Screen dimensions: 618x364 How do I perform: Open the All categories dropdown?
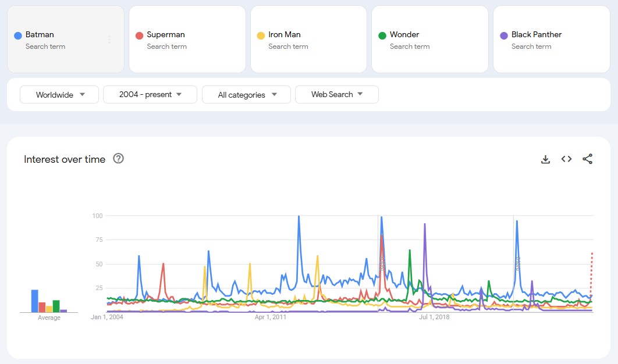(246, 95)
